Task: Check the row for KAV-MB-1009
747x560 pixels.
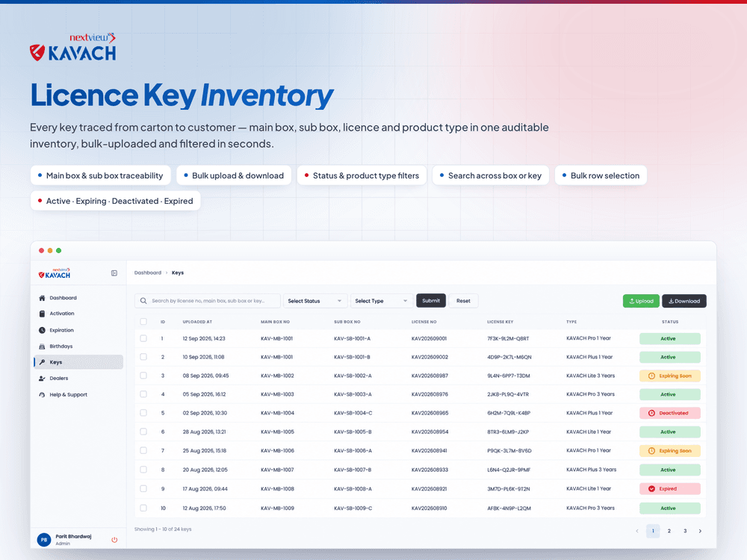Action: [143, 508]
